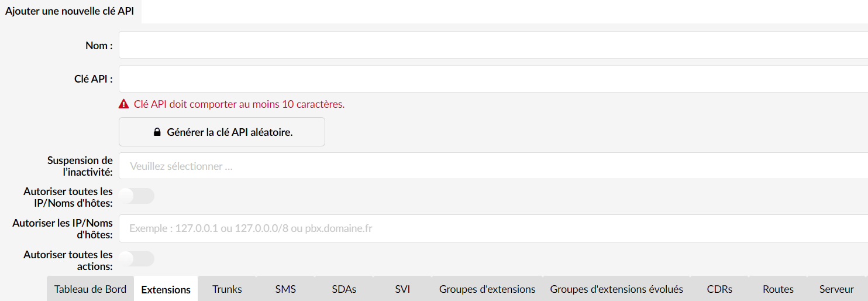Click the red warning triangle icon
Image resolution: width=868 pixels, height=301 pixels.
pyautogui.click(x=123, y=104)
